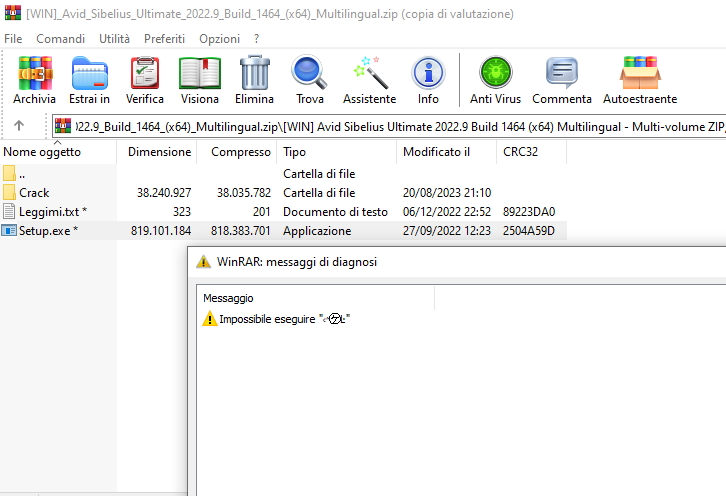Image resolution: width=726 pixels, height=496 pixels.
Task: Click Leggimi.txt CRC32 value 89223DA0
Action: [529, 212]
